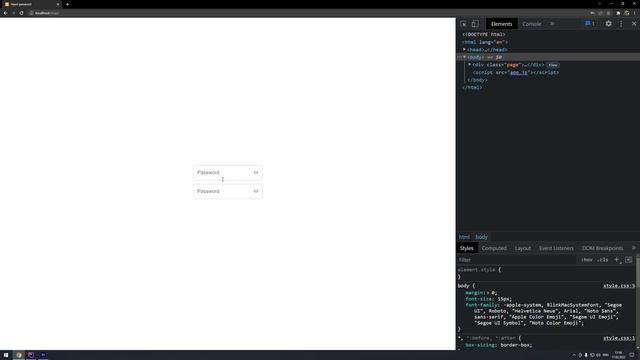Image resolution: width=640 pixels, height=360 pixels.
Task: Open the style.css:1 source link
Action: [x=619, y=338]
